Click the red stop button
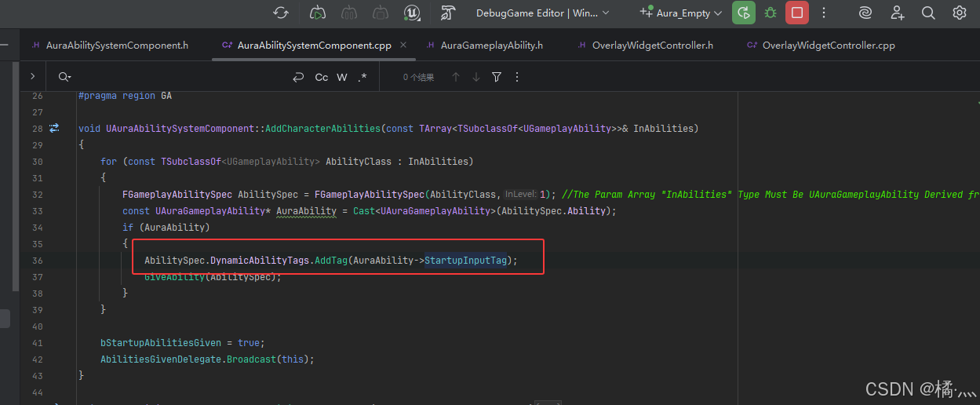This screenshot has height=405, width=980. tap(797, 13)
